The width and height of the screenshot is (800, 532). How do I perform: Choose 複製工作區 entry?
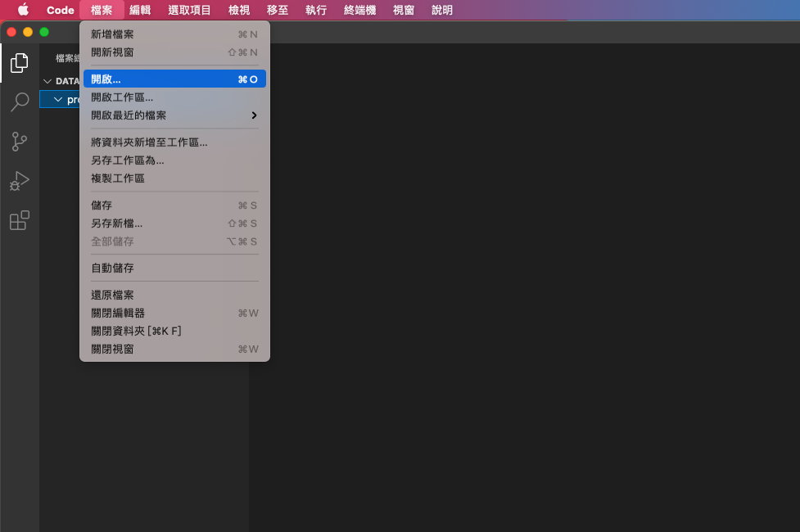coord(174,178)
